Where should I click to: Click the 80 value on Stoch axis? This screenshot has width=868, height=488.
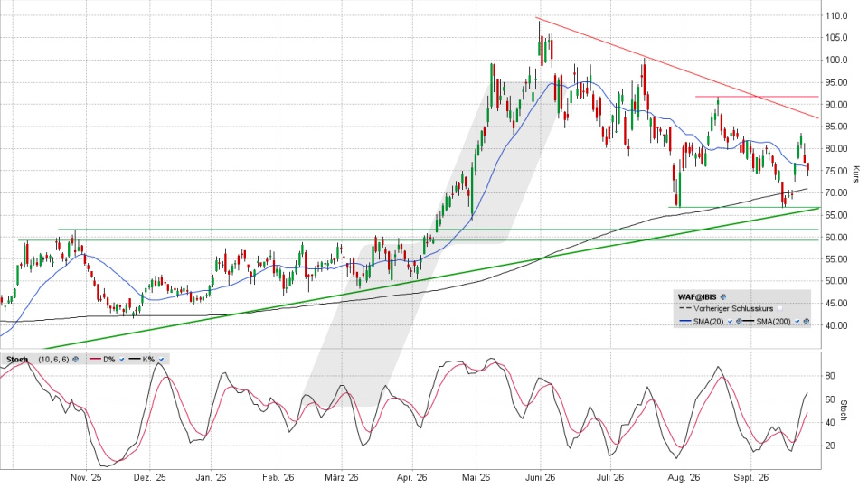[x=830, y=376]
